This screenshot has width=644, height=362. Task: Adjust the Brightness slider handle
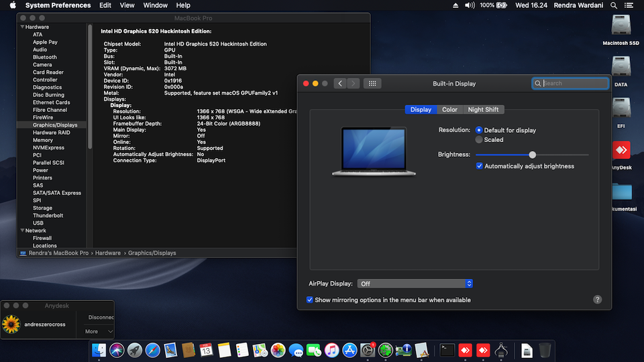532,155
